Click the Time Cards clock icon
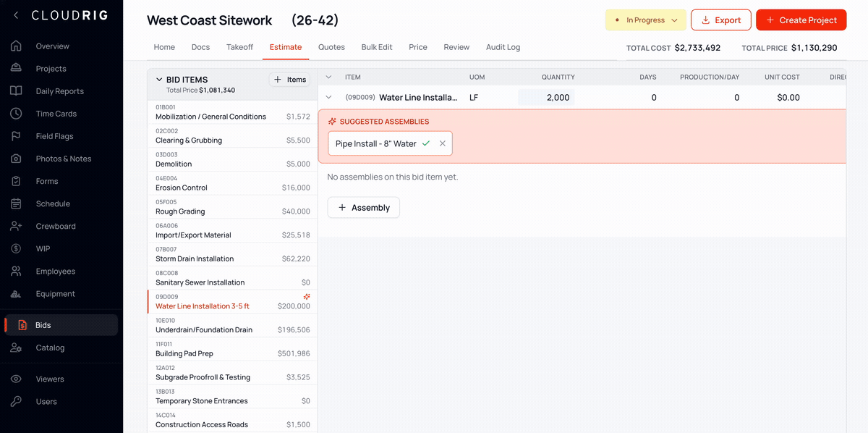The height and width of the screenshot is (433, 868). click(16, 114)
